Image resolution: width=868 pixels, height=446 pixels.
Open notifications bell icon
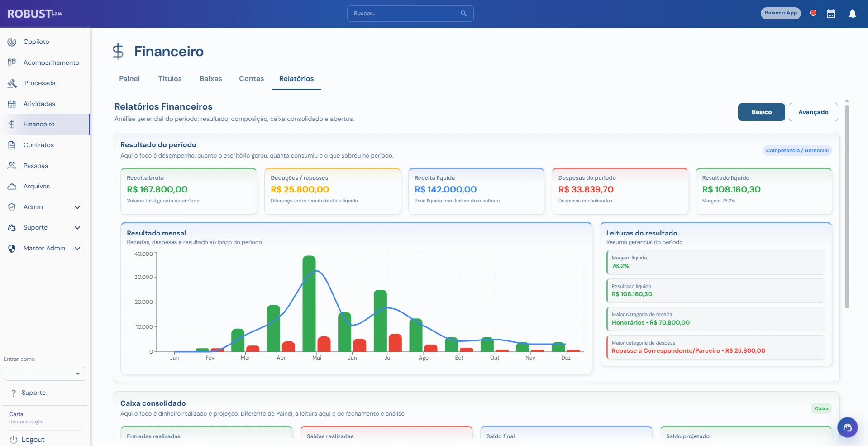pyautogui.click(x=853, y=14)
